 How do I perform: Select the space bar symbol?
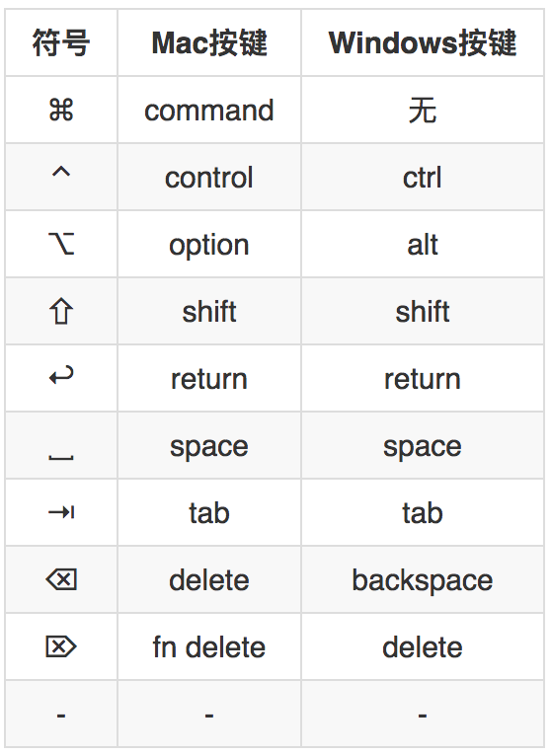(x=61, y=457)
